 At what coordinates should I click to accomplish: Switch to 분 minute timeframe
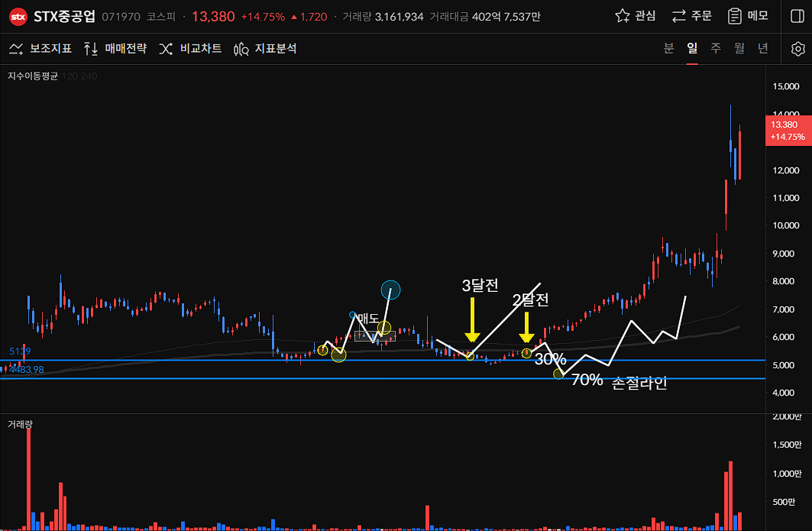(x=668, y=48)
